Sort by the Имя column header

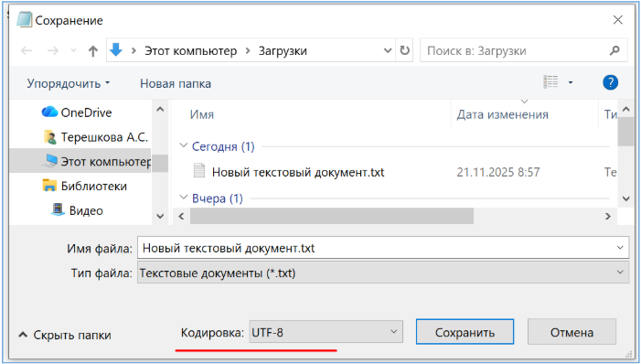click(201, 114)
